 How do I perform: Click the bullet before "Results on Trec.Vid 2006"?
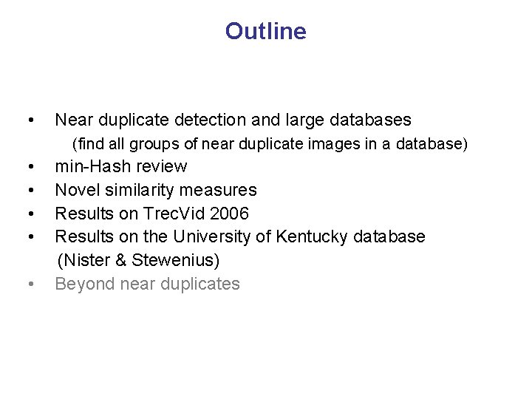28,214
